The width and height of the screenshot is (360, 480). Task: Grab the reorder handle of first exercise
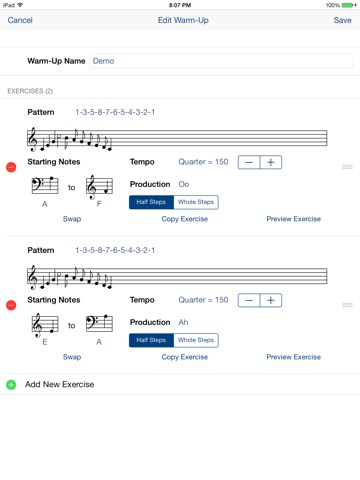[x=347, y=167]
